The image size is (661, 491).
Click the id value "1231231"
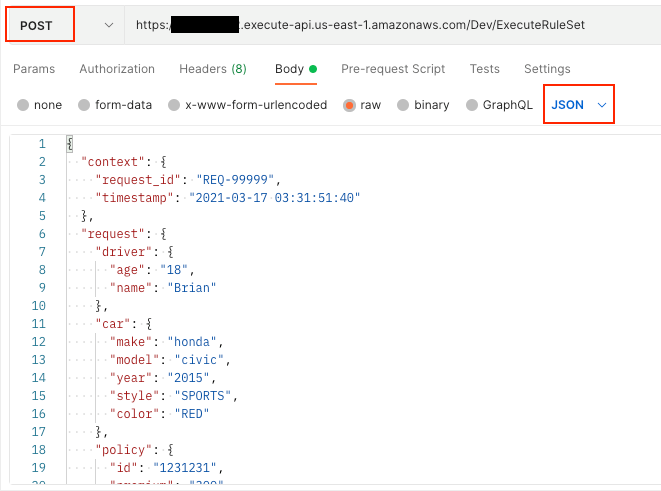[185, 468]
